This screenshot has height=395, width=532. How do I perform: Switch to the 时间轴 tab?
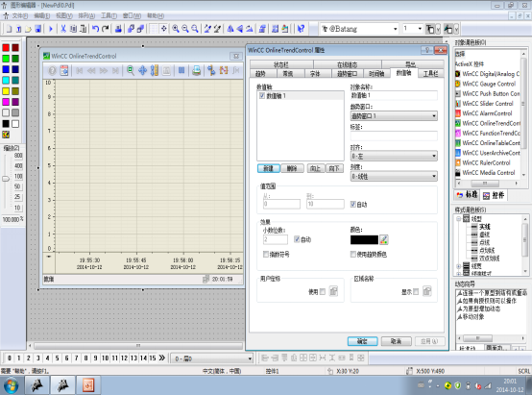[376, 74]
